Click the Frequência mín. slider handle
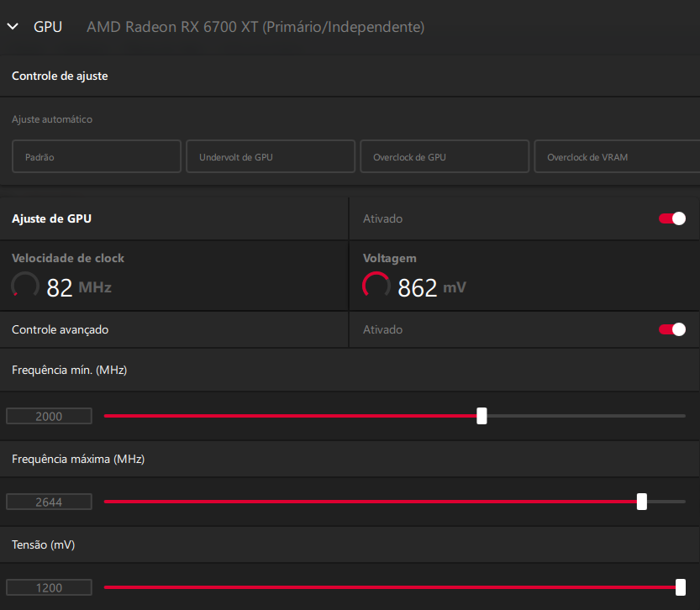The image size is (700, 610). (x=482, y=416)
